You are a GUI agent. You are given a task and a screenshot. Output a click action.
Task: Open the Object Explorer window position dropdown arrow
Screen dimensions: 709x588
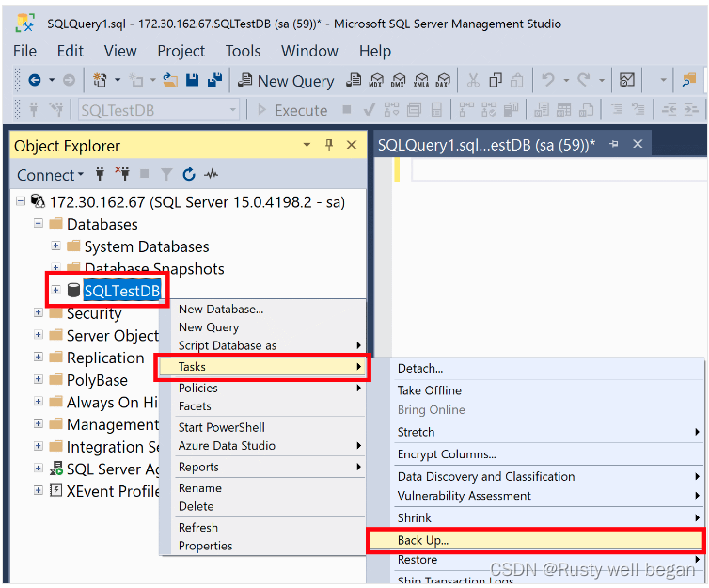tap(307, 145)
